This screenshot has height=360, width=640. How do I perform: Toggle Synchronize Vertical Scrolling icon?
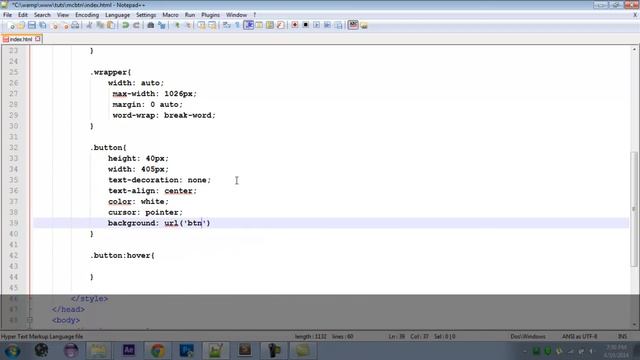[202, 25]
